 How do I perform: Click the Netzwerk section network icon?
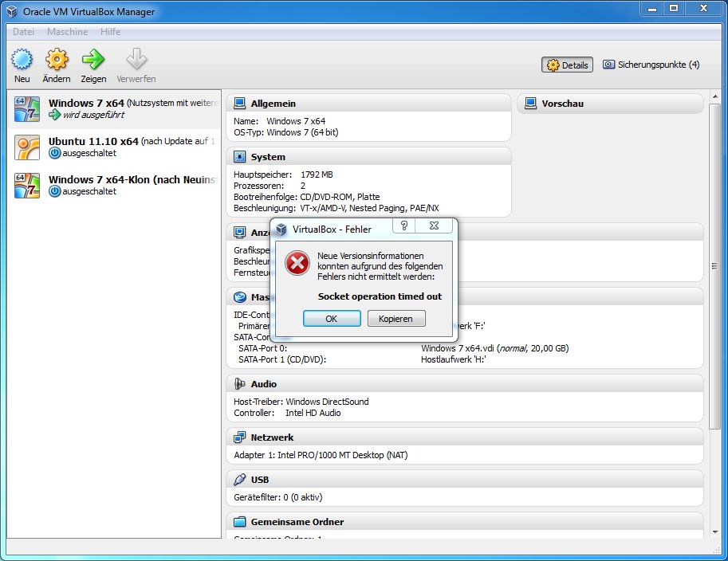(x=239, y=437)
